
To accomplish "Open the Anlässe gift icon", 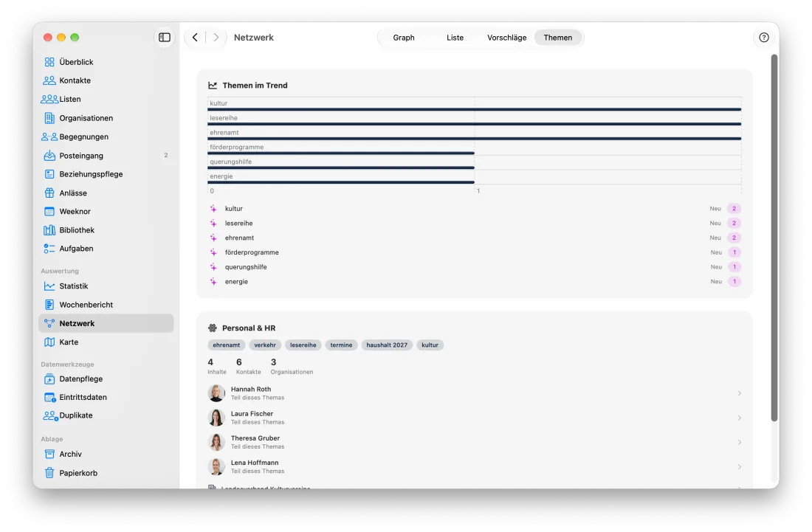I will [x=49, y=193].
